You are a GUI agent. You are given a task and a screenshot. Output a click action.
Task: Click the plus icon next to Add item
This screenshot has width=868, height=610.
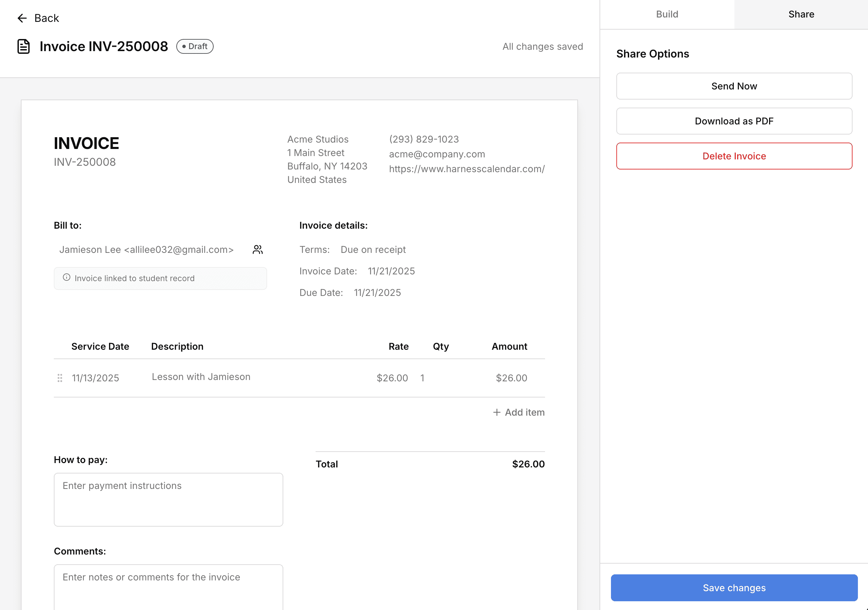[x=497, y=412]
